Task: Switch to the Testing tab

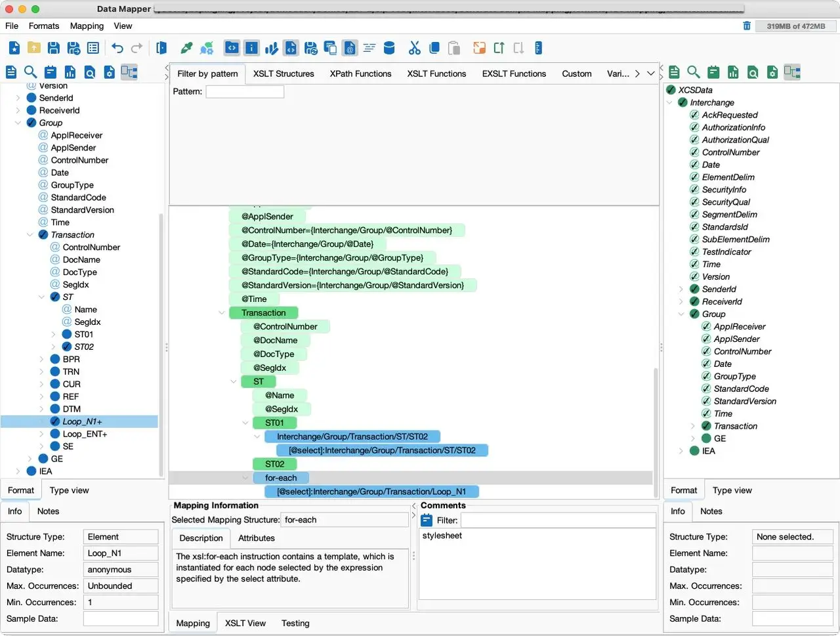Action: coord(295,623)
